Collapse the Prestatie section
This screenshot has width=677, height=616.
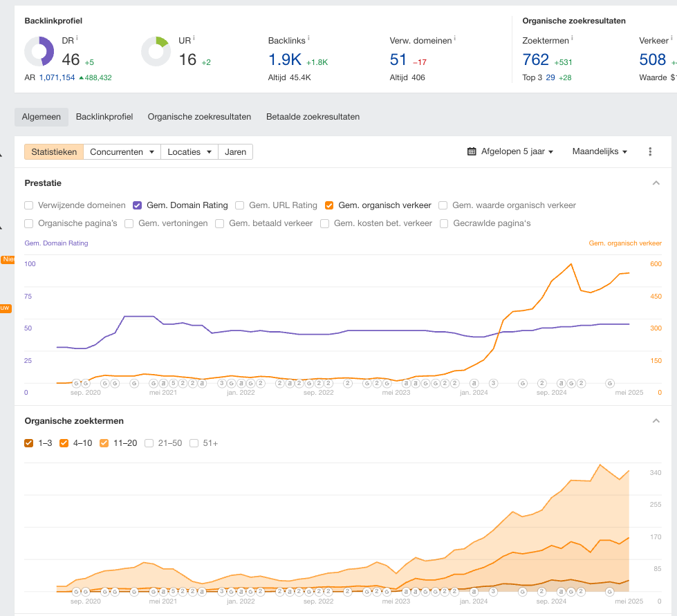pos(656,183)
